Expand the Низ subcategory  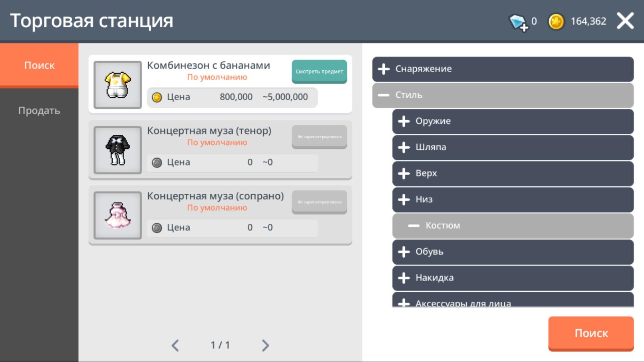click(x=513, y=200)
